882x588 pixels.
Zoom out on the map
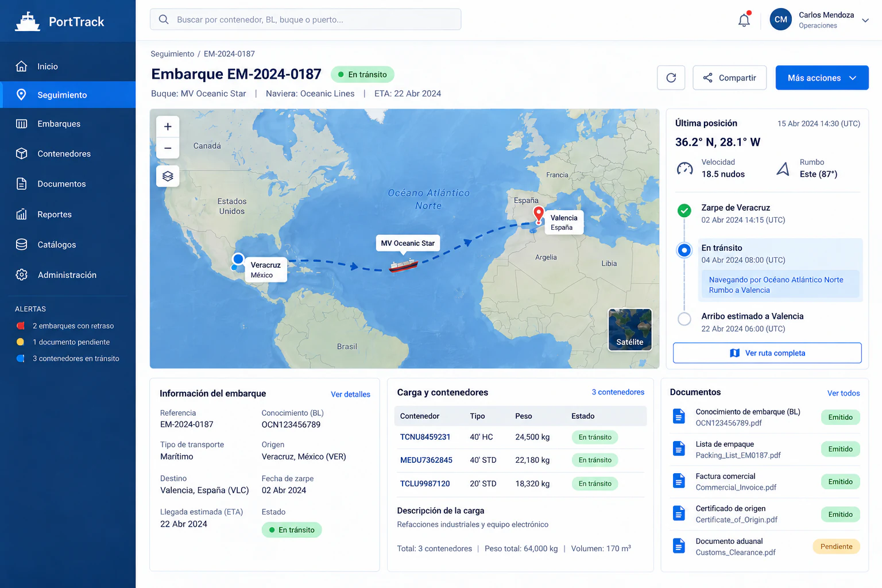click(x=168, y=148)
